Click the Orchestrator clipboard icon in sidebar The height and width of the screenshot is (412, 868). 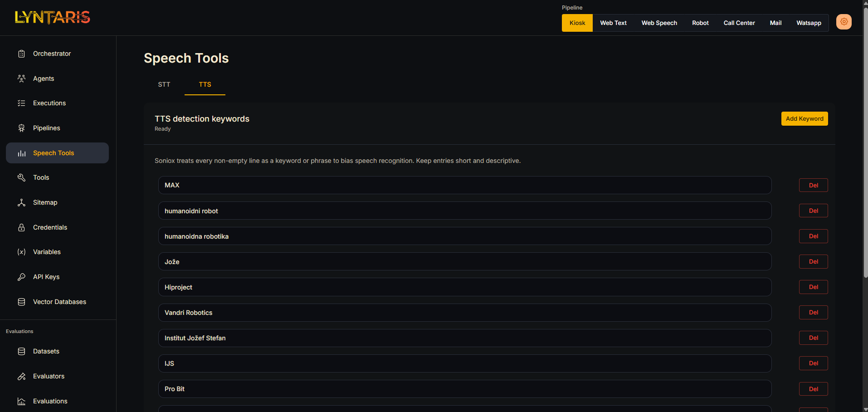pos(21,54)
